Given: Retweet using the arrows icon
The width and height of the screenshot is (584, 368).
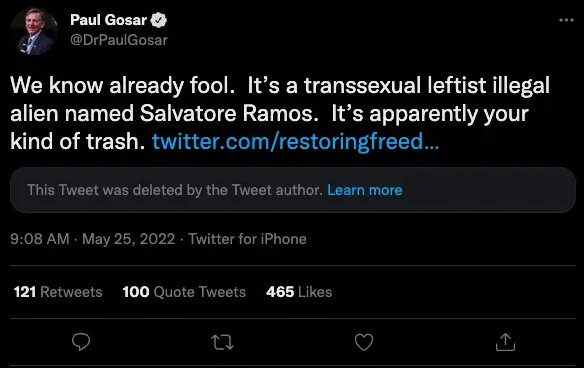Looking at the screenshot, I should (x=222, y=342).
